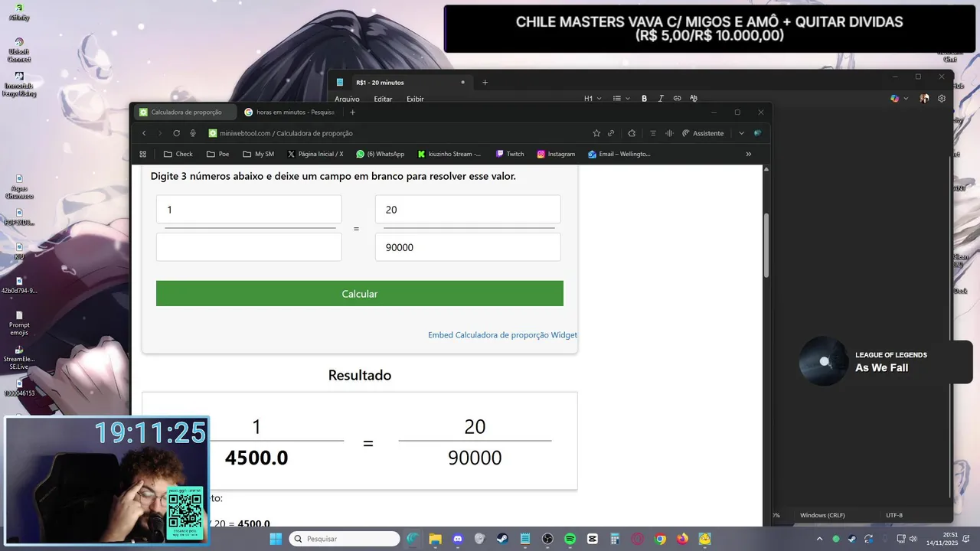Image resolution: width=980 pixels, height=551 pixels.
Task: Expand the chevron dropdown next to Assistente
Action: (x=741, y=133)
